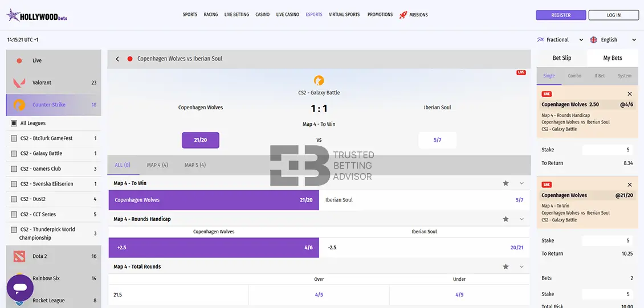The height and width of the screenshot is (308, 644).
Task: Collapse the Map 4 - Total Rounds market
Action: [x=521, y=266]
